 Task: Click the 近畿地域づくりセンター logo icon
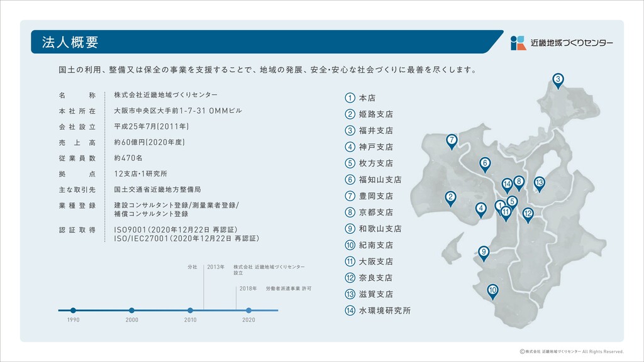pos(518,43)
